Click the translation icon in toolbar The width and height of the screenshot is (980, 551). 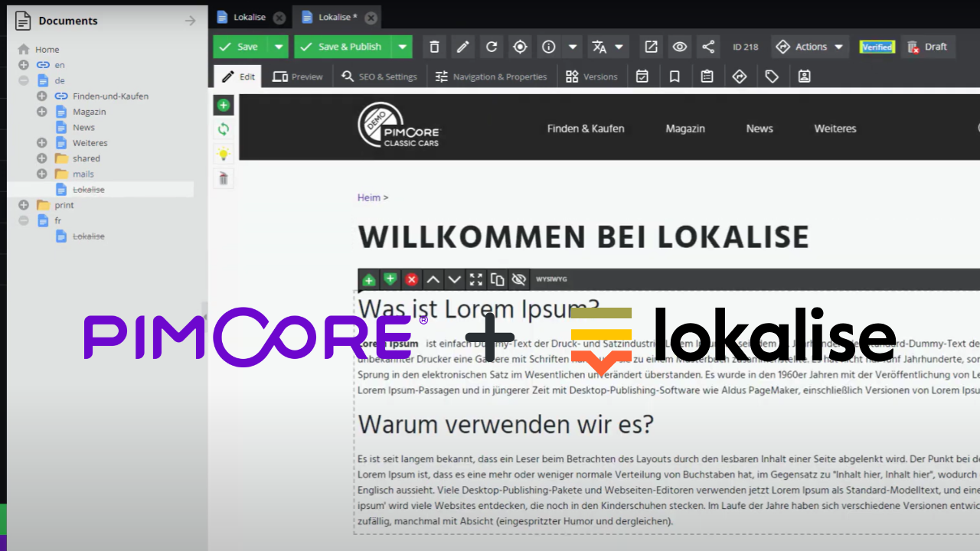[599, 47]
